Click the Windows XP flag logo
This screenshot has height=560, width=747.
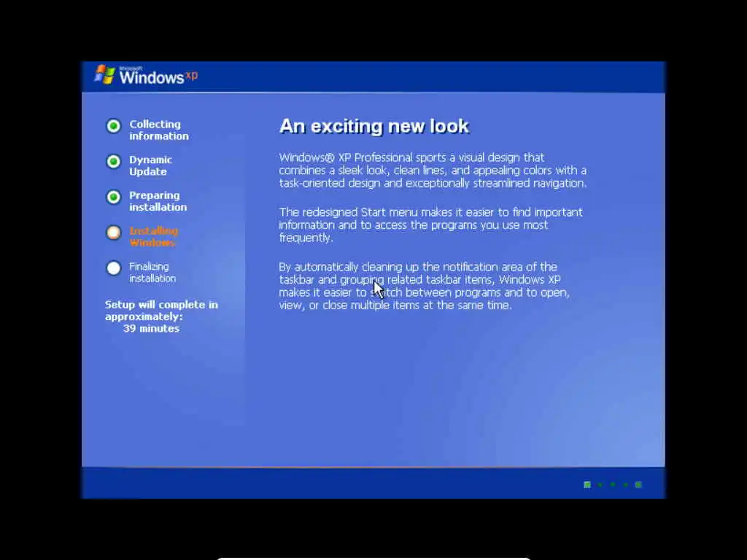pyautogui.click(x=105, y=75)
